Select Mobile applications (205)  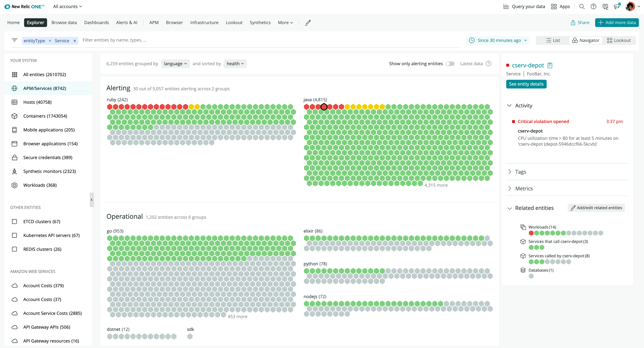pos(48,130)
